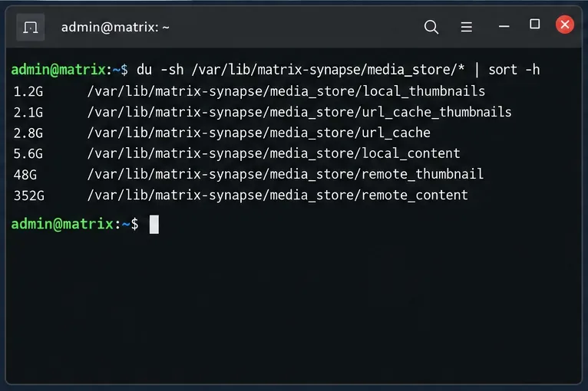The image size is (588, 391).
Task: Click the du -sh command text
Action: coord(160,70)
